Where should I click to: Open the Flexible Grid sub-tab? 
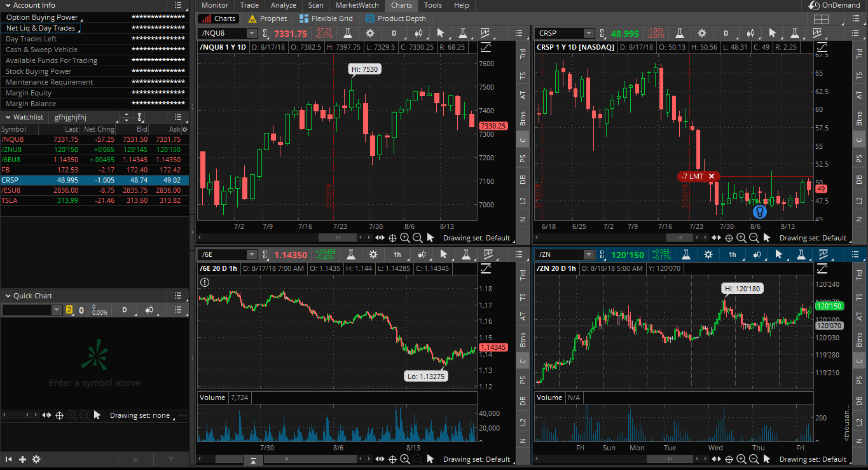click(326, 18)
